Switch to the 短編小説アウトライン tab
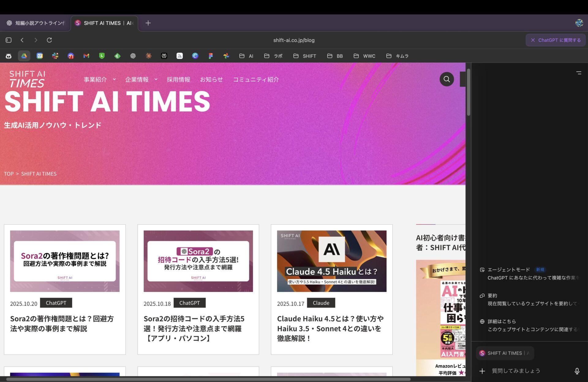588x382 pixels. click(x=36, y=23)
